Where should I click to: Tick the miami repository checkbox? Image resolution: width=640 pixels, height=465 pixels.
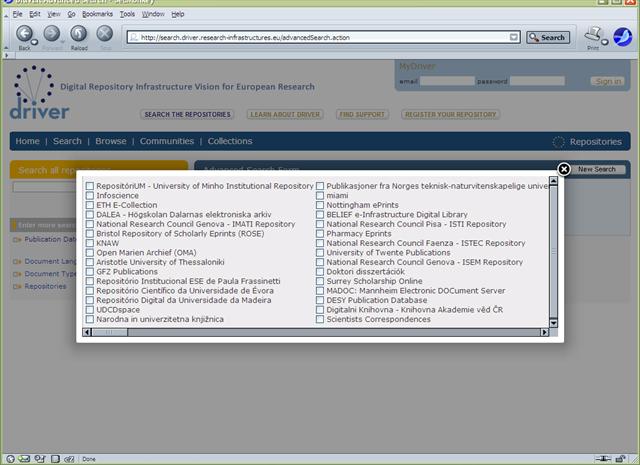[320, 196]
